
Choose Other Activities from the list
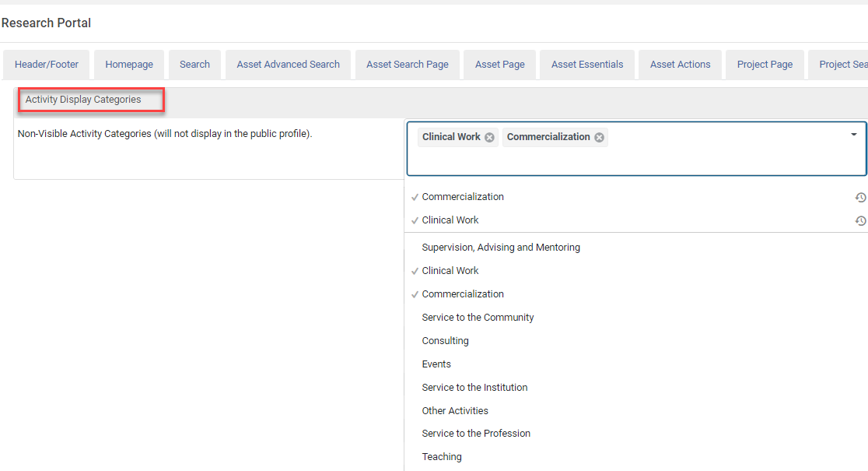tap(455, 411)
